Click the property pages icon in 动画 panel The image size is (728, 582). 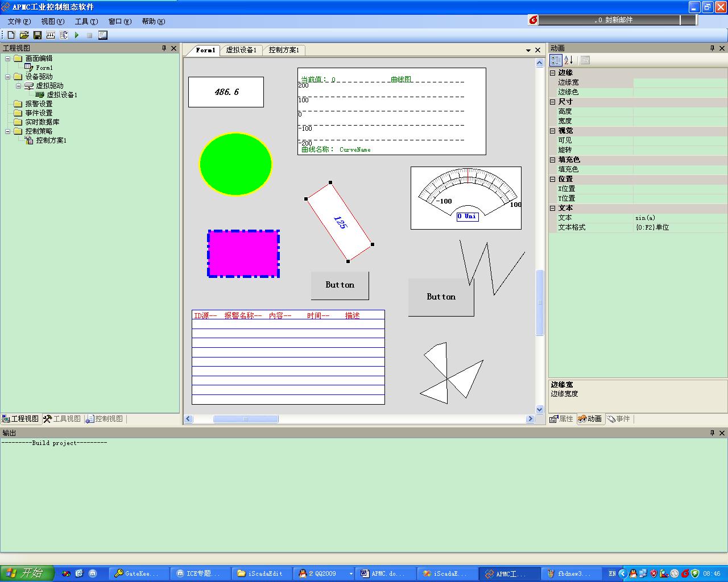pyautogui.click(x=585, y=60)
